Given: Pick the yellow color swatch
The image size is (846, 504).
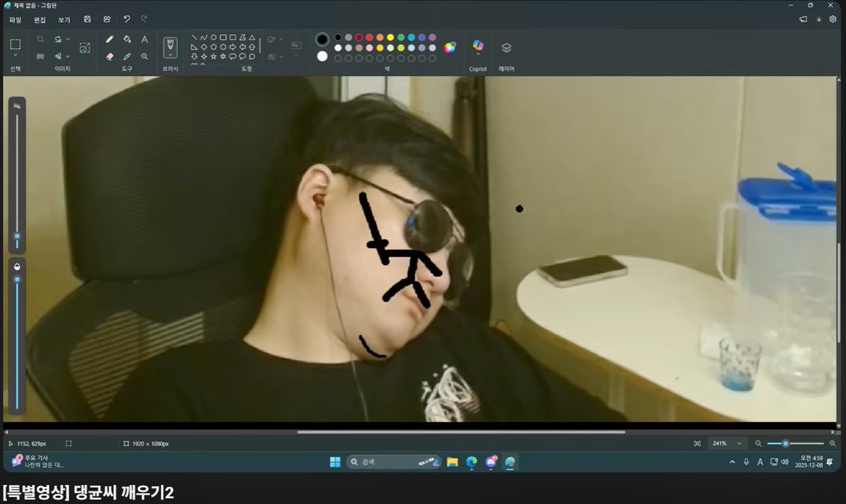Looking at the screenshot, I should pos(390,37).
